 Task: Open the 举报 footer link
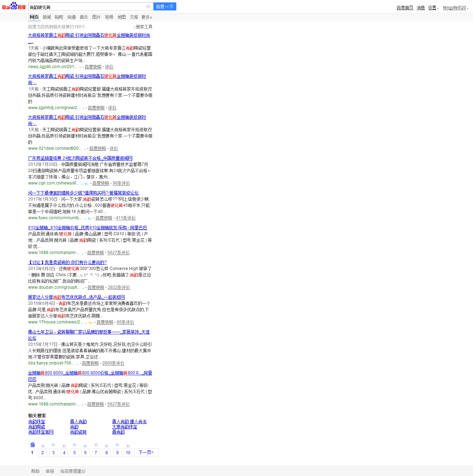click(x=50, y=471)
